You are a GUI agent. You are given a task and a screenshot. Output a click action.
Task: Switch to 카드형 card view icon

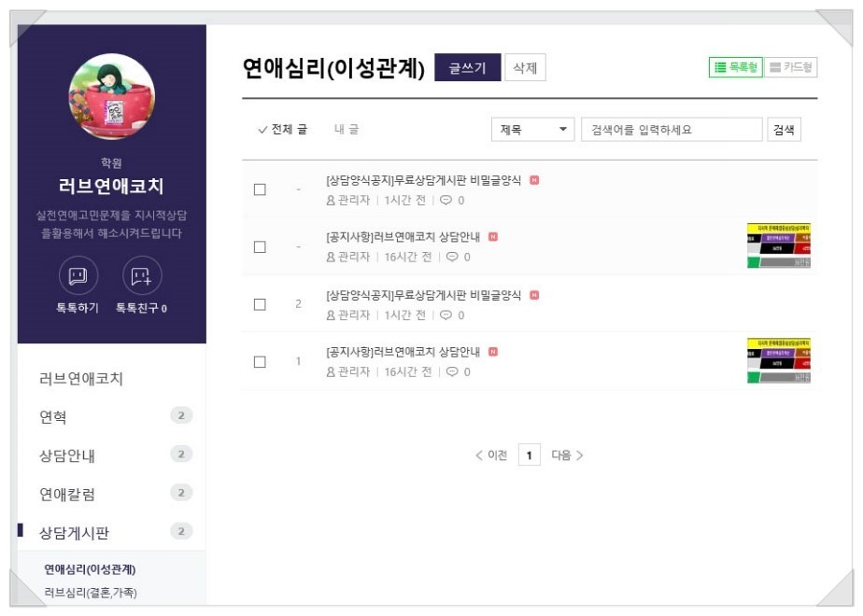[790, 67]
